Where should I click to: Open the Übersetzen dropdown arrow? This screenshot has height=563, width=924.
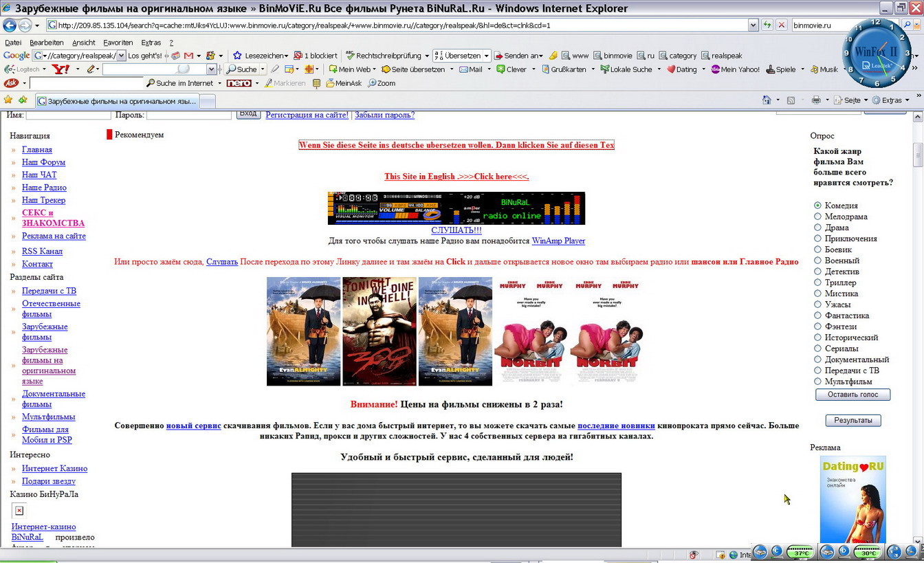click(486, 56)
